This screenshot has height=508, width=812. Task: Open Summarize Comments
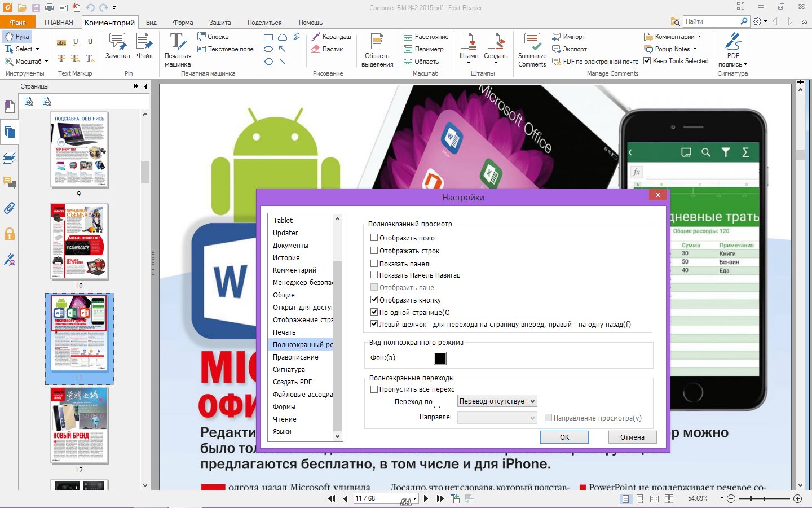point(532,50)
